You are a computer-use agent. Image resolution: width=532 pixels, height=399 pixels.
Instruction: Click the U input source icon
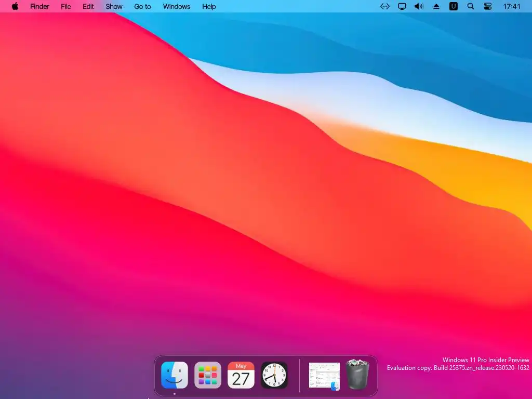[453, 6]
